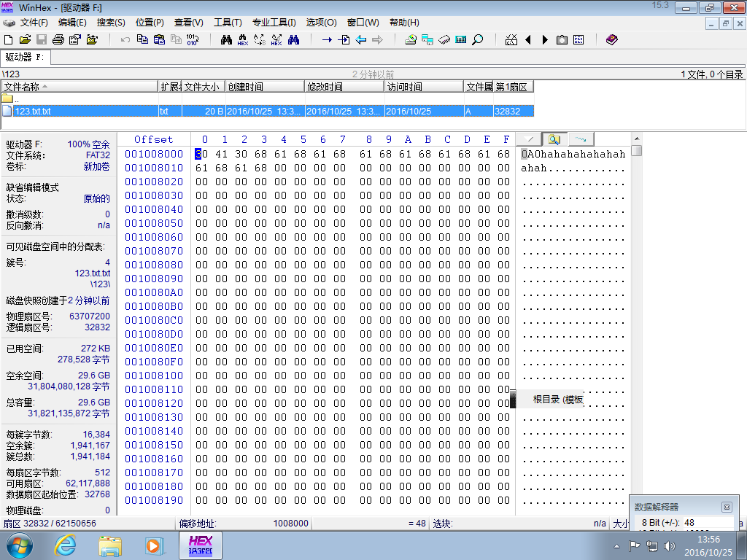Viewport: 747px width, 560px height.
Task: Open the 专业工具(I) menu
Action: tap(274, 23)
